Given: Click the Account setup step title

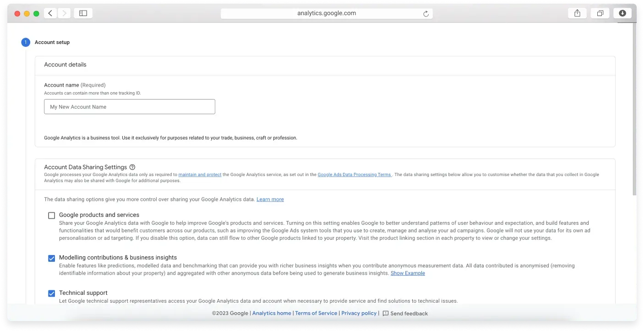Looking at the screenshot, I should click(x=52, y=42).
